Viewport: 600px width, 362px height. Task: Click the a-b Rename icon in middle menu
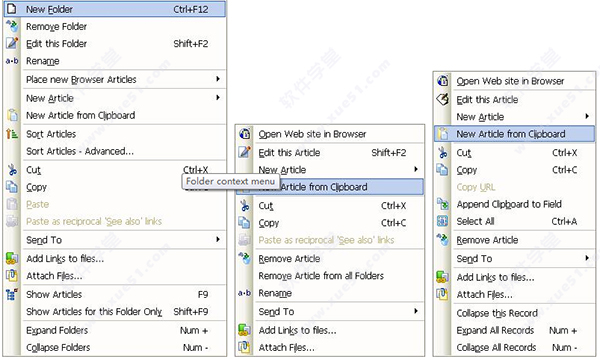point(245,293)
